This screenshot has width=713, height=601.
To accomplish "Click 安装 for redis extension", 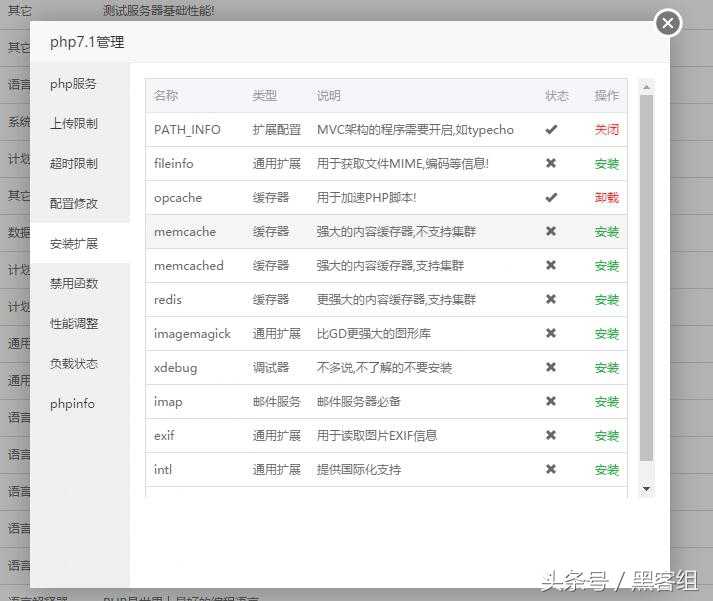I will 607,300.
